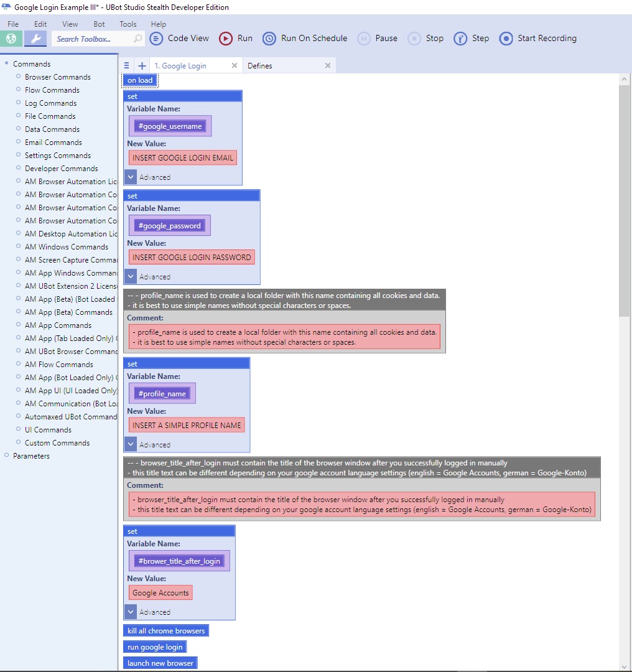Image resolution: width=632 pixels, height=672 pixels.
Task: Select the run google login command
Action: (x=155, y=646)
